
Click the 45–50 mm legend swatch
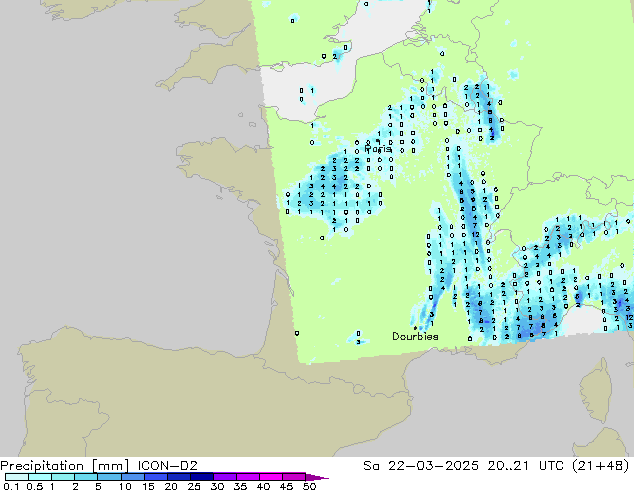(x=294, y=477)
